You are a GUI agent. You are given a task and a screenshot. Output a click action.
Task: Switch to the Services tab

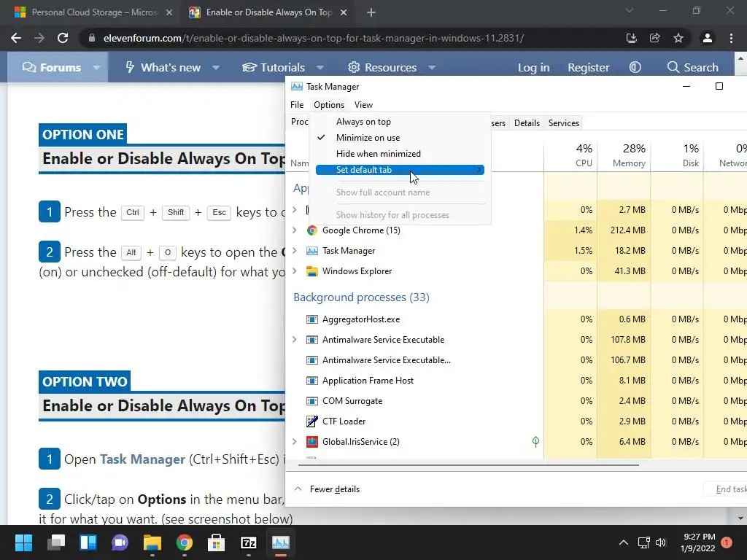click(x=564, y=122)
